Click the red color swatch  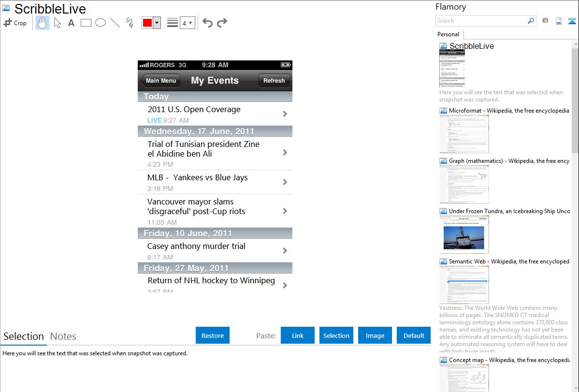point(147,23)
